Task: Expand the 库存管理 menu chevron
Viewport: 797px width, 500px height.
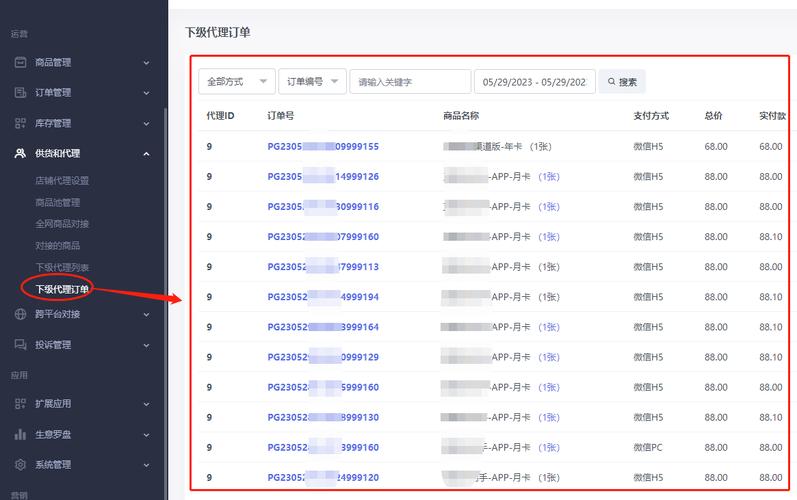Action: click(146, 123)
